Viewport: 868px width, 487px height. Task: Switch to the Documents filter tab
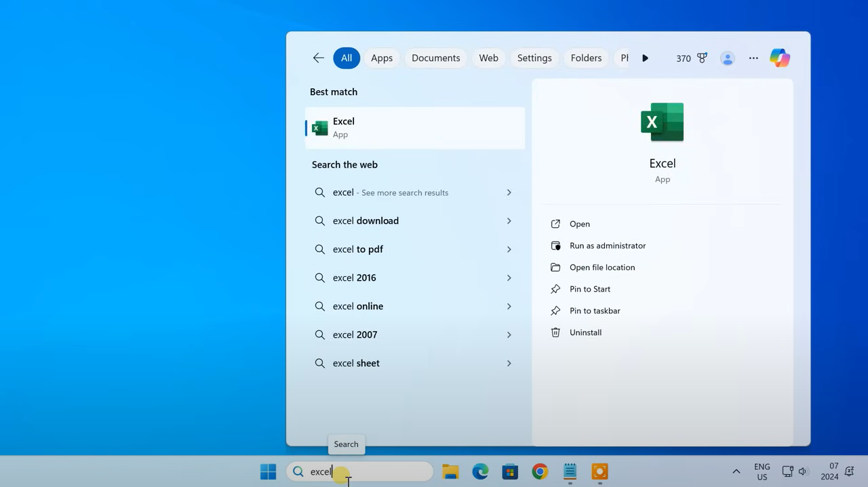click(436, 58)
